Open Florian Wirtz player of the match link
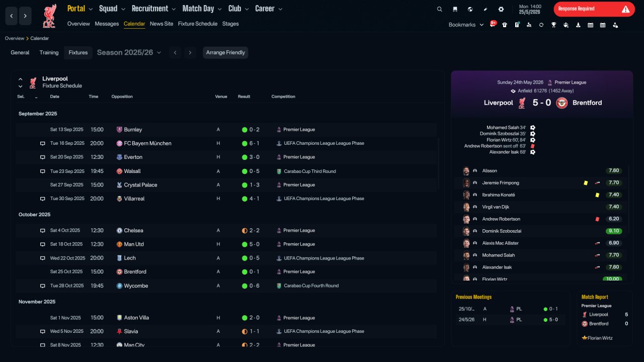Screen dimensions: 644x362 [600, 338]
